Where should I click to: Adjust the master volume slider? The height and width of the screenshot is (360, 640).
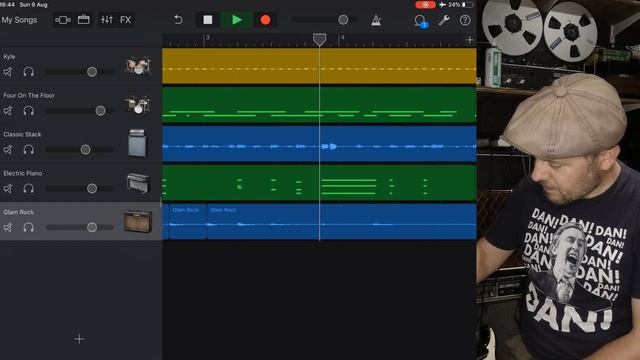(325, 20)
